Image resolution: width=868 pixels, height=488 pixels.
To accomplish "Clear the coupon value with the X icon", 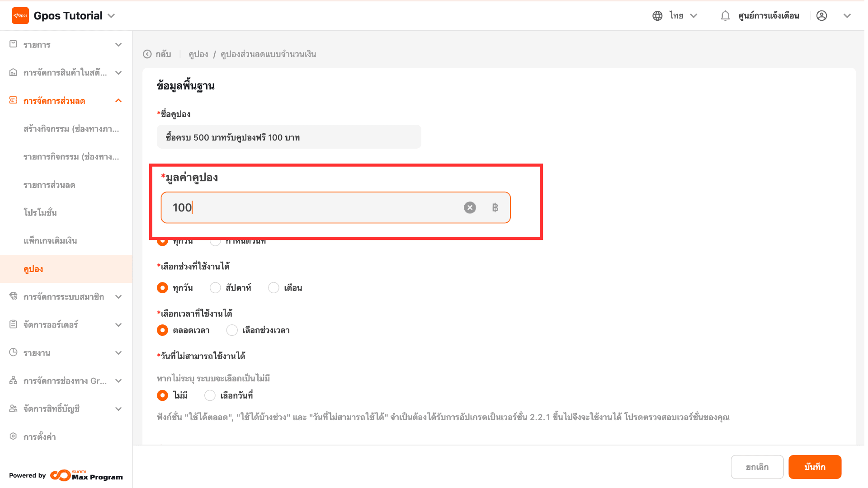I will click(470, 207).
